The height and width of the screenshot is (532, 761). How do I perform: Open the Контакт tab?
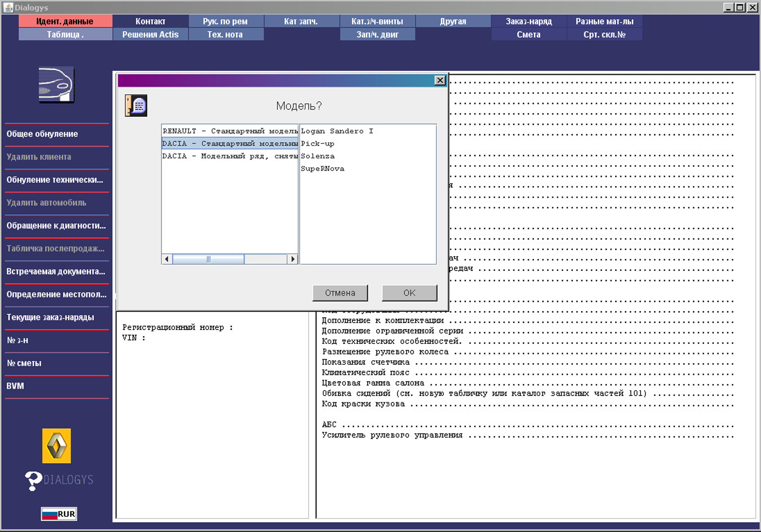150,21
